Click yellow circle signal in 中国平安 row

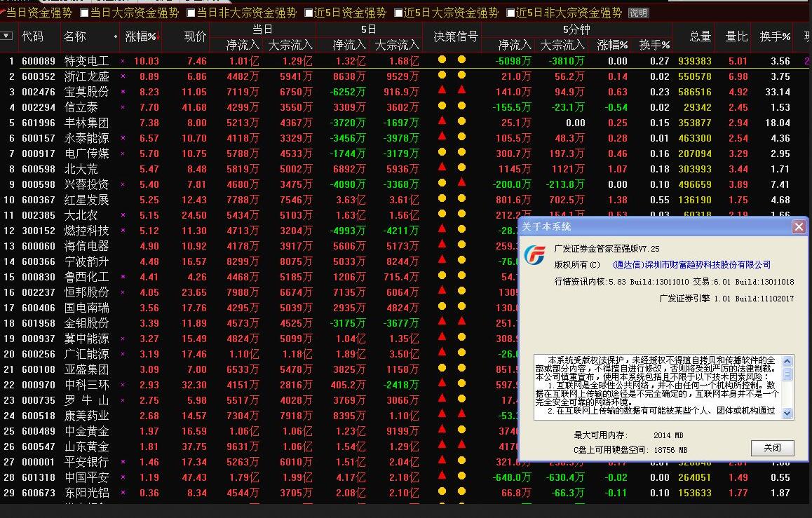click(461, 475)
